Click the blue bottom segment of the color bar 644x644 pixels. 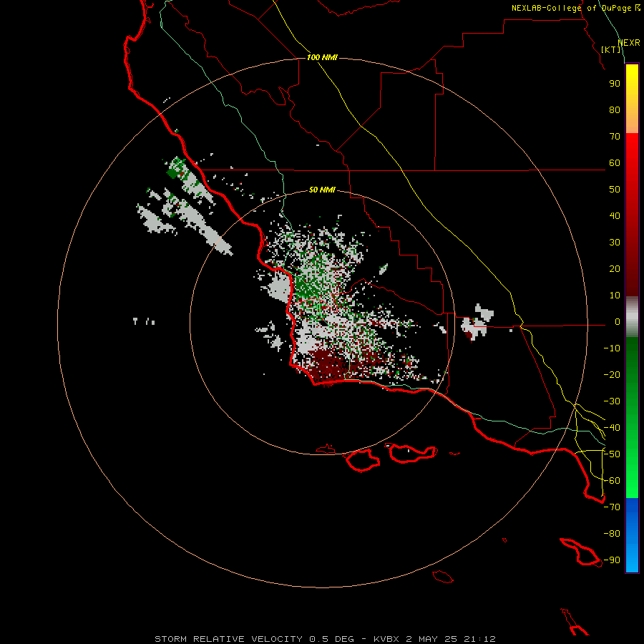click(632, 535)
